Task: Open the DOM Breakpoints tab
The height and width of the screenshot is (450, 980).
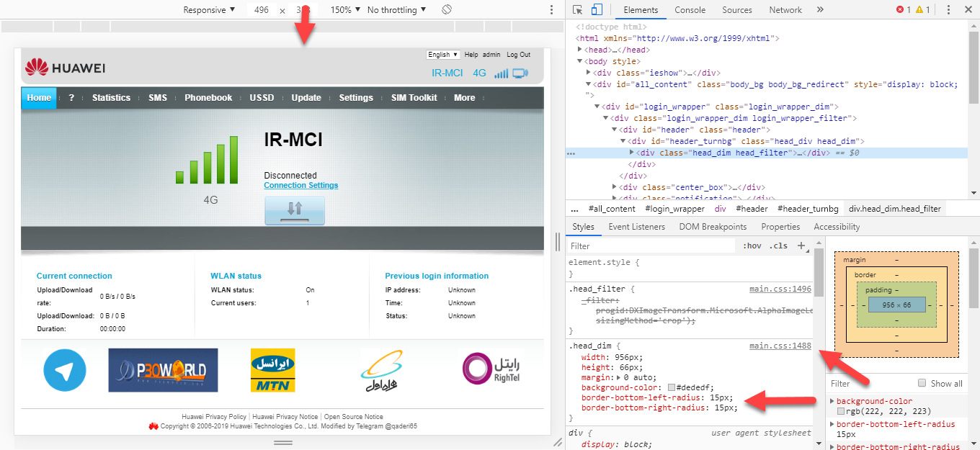Action: click(x=713, y=227)
